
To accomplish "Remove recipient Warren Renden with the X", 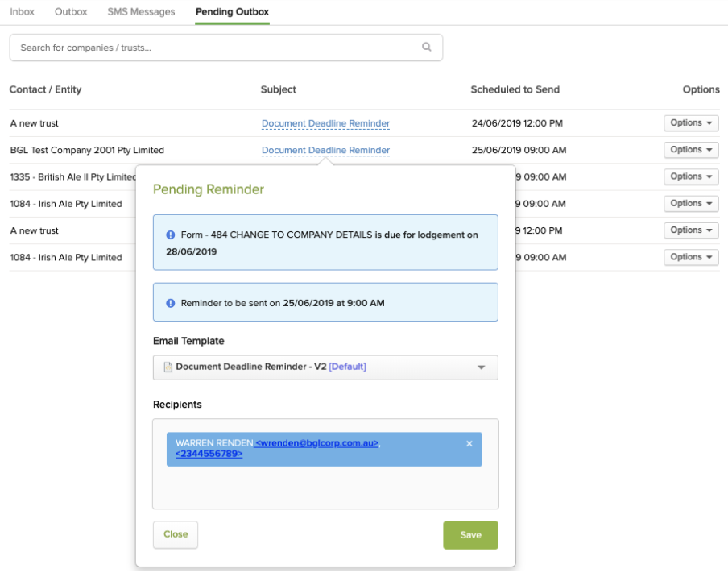I will [x=469, y=444].
